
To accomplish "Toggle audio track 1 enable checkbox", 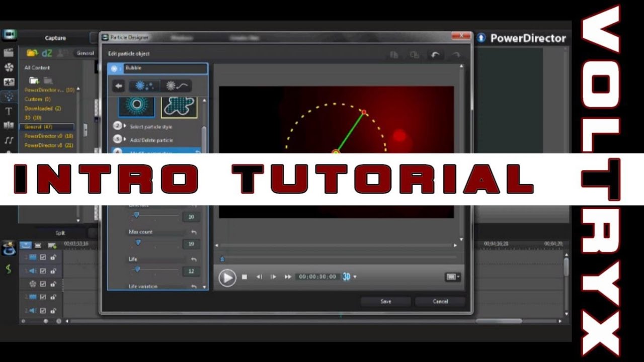I will 43,270.
